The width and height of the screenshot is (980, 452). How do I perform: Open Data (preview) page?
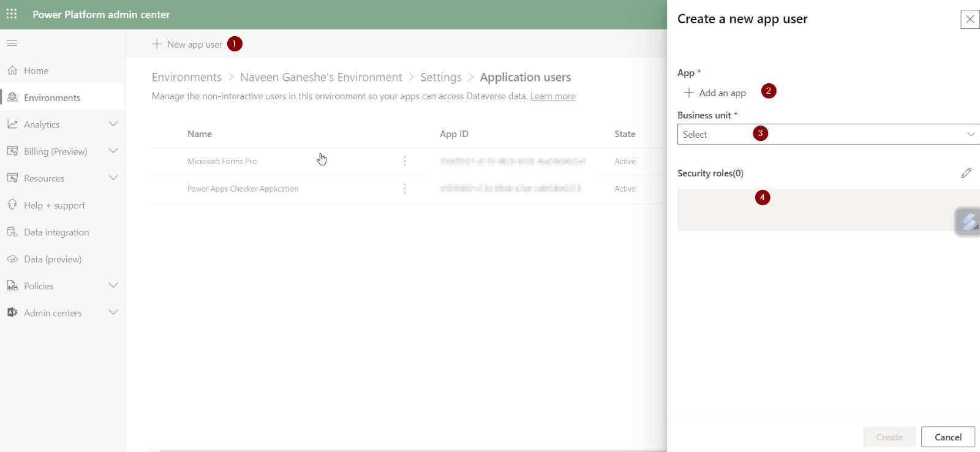pos(53,260)
